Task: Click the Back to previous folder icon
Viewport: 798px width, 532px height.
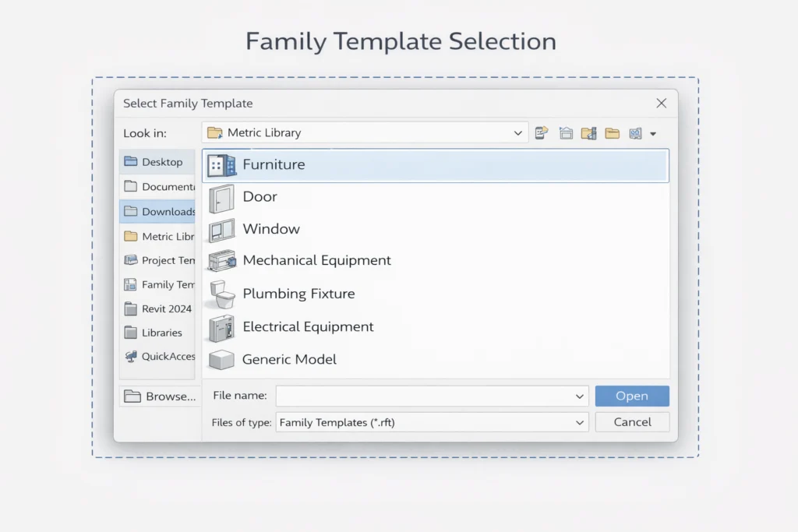Action: [x=542, y=132]
